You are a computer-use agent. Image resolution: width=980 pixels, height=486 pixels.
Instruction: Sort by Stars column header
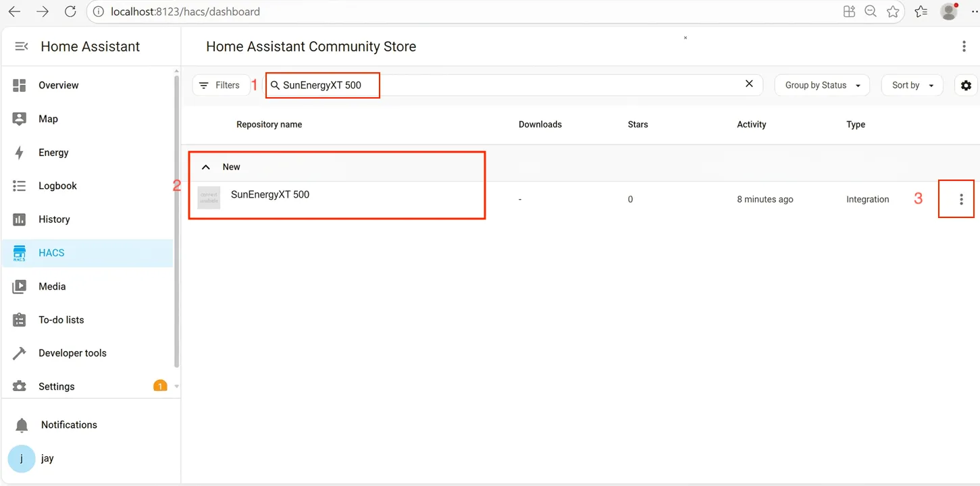pyautogui.click(x=638, y=125)
